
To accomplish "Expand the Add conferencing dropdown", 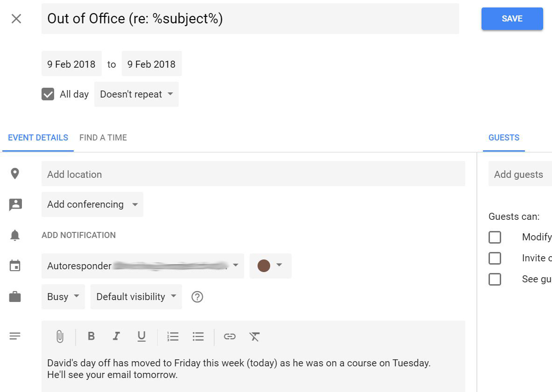I will [92, 204].
